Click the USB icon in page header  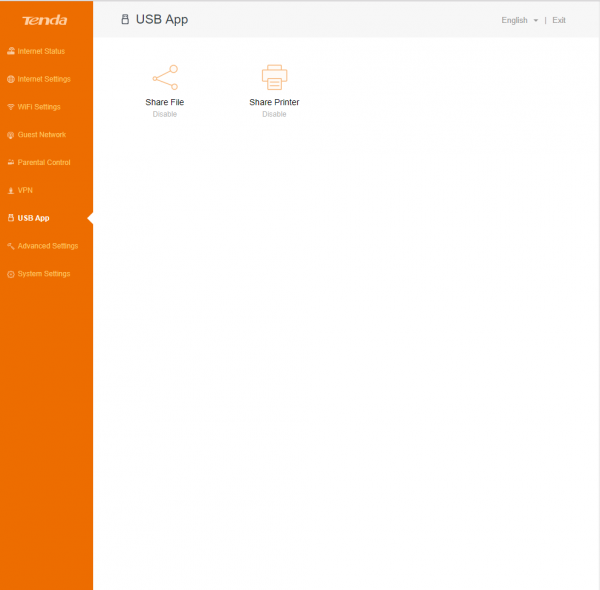(125, 19)
